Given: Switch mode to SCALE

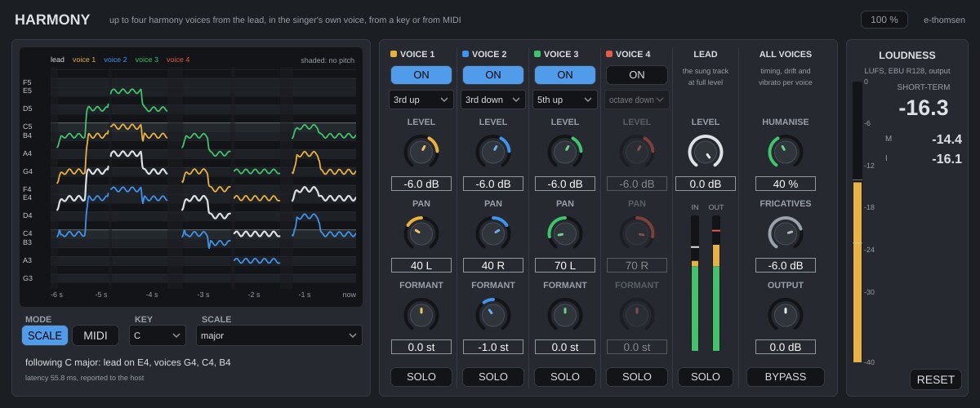Looking at the screenshot, I should (45, 335).
